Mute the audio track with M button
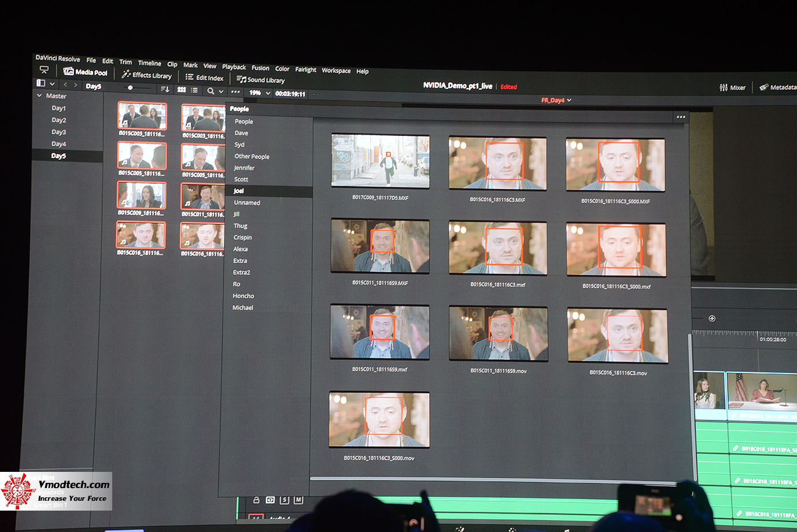 coord(298,500)
